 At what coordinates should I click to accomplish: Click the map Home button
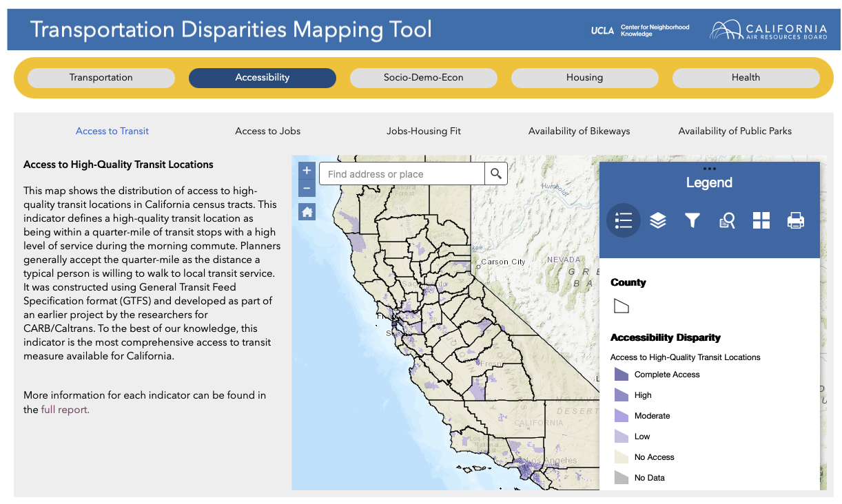(307, 212)
